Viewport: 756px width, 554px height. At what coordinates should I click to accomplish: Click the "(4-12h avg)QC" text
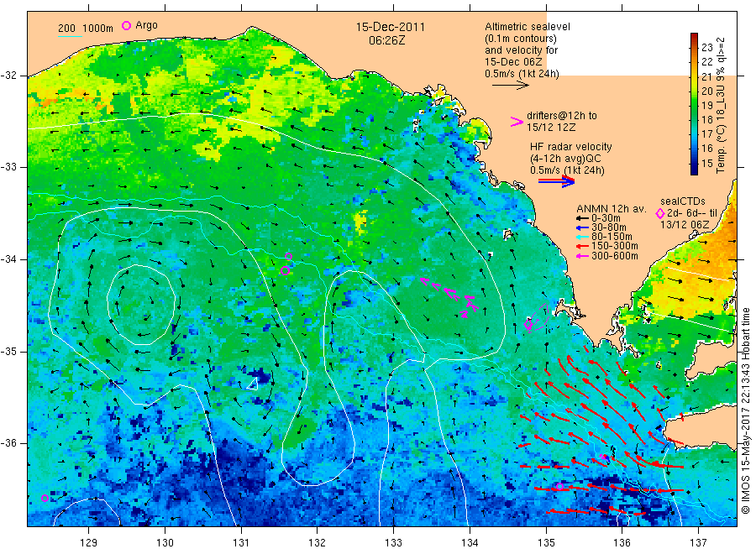(x=565, y=159)
